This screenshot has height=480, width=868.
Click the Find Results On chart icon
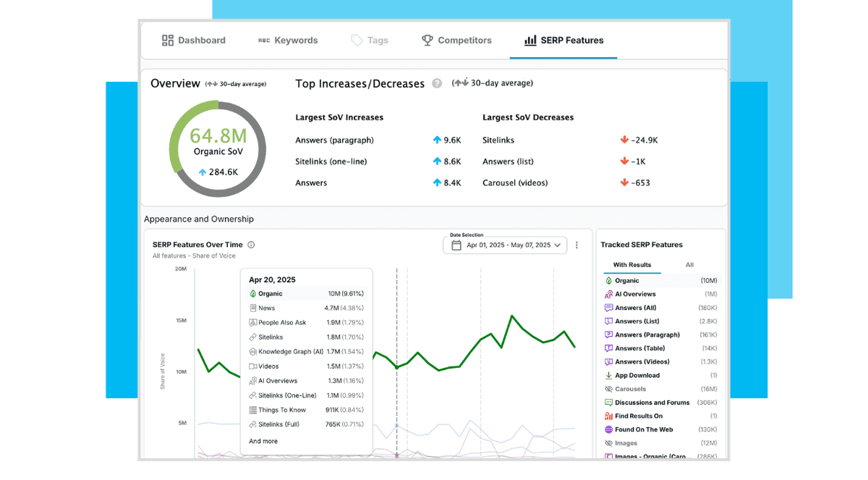tap(608, 416)
